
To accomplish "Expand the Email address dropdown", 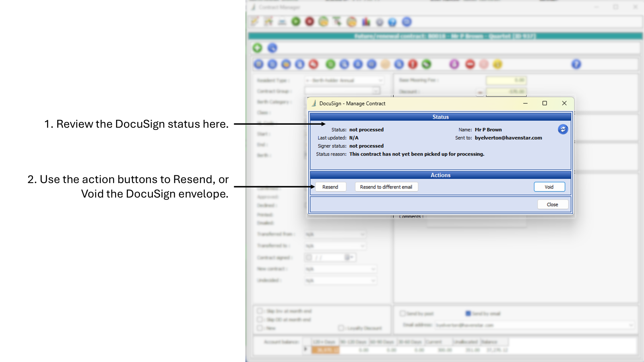I will [631, 325].
